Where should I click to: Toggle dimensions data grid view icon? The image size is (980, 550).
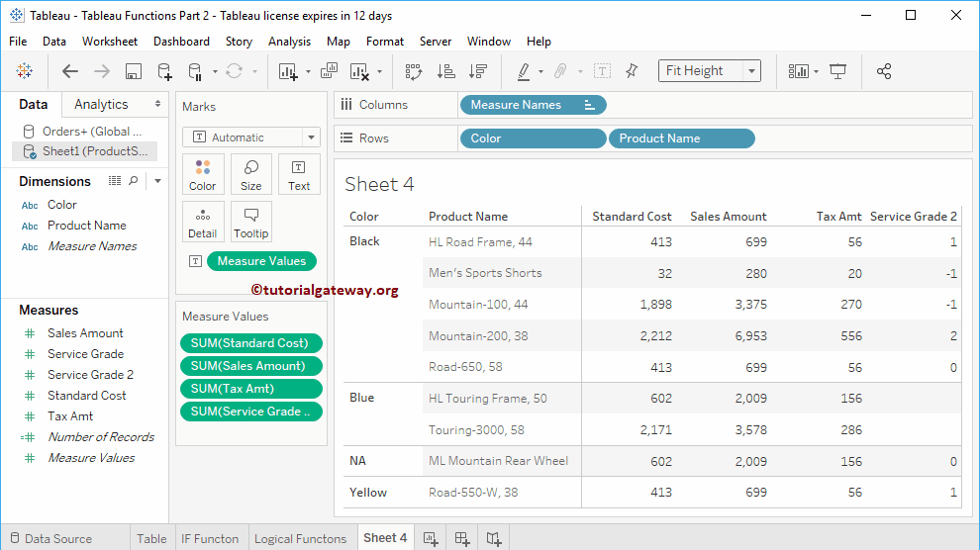coord(115,181)
